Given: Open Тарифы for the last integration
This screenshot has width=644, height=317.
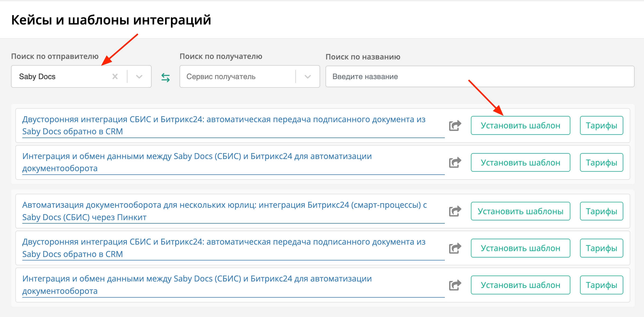Looking at the screenshot, I should tap(601, 285).
